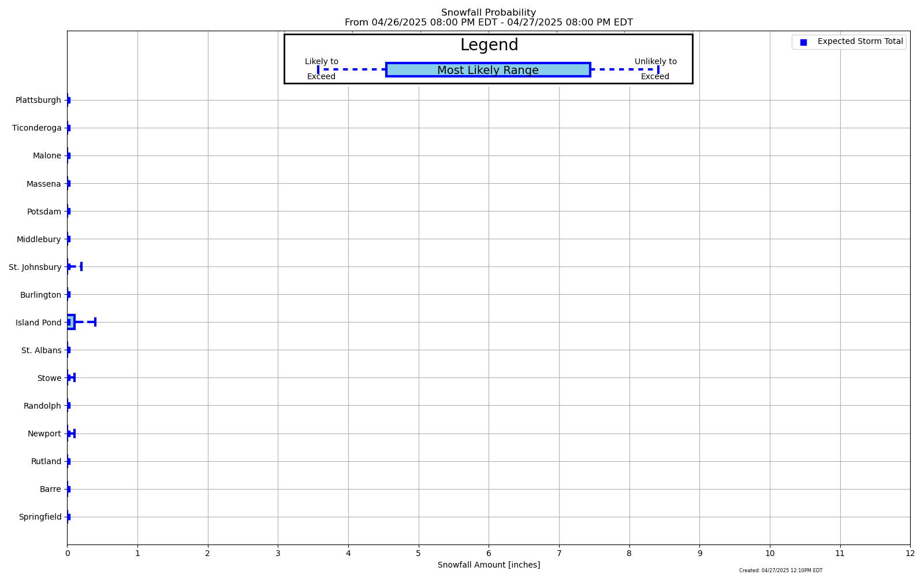
Task: Click the 'Likely to Exceed' legend label
Action: pos(322,69)
